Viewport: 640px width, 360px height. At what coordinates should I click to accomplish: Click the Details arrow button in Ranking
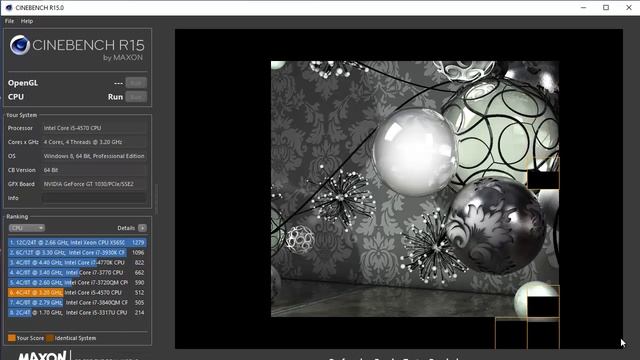[x=142, y=228]
